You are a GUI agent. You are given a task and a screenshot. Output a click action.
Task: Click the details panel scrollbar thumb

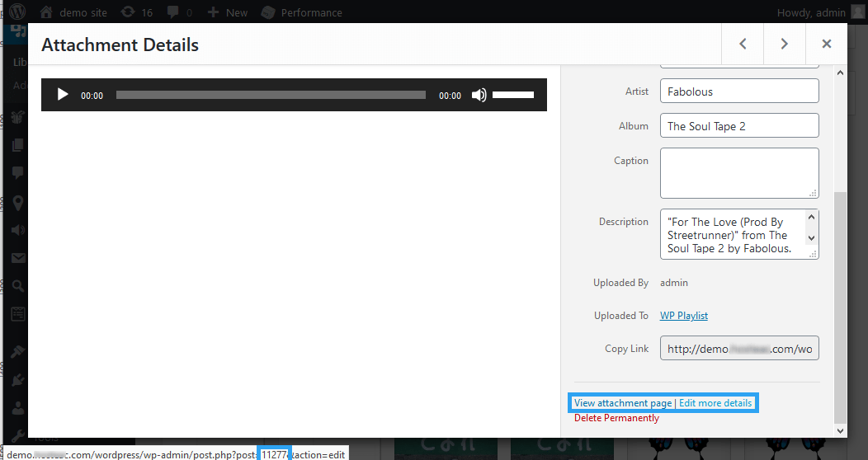tap(840, 307)
